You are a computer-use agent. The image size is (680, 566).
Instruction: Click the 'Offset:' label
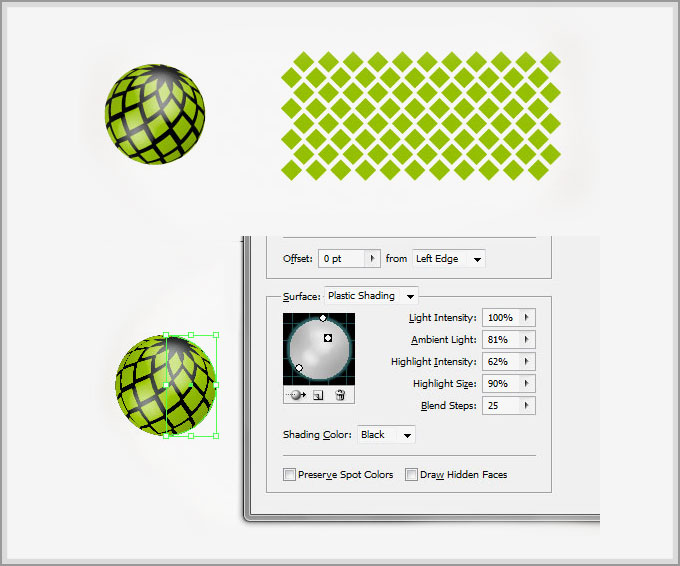pos(298,258)
